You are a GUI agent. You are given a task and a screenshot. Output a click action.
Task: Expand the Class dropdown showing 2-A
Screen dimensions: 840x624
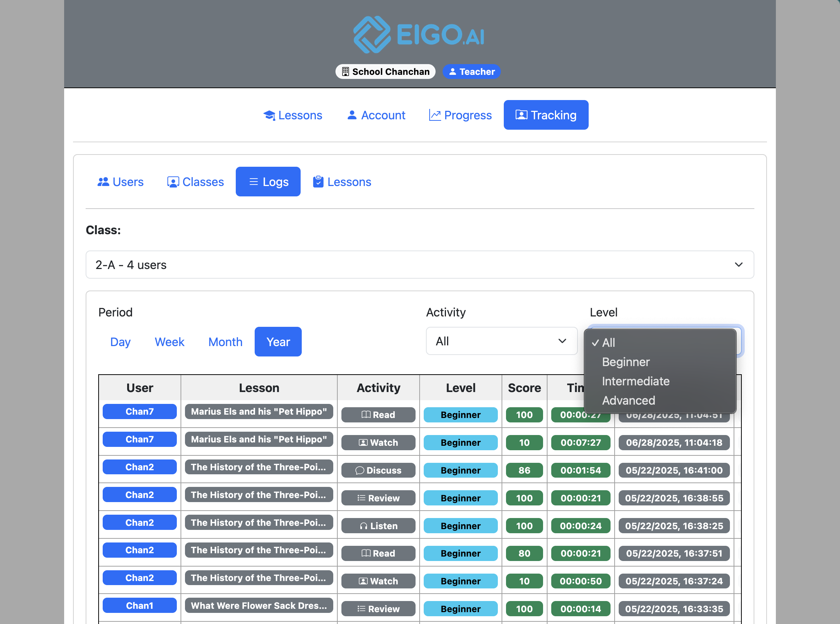coord(419,265)
